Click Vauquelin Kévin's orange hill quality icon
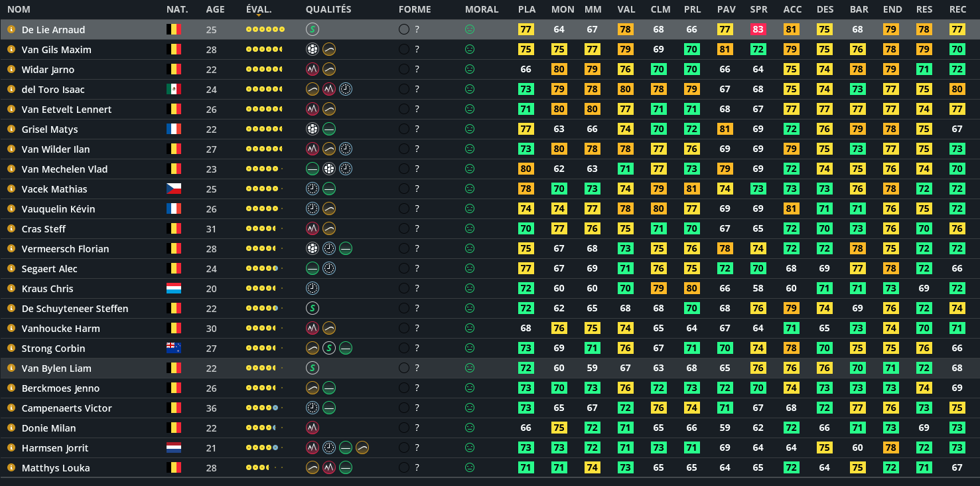The height and width of the screenshot is (486, 980). point(329,208)
